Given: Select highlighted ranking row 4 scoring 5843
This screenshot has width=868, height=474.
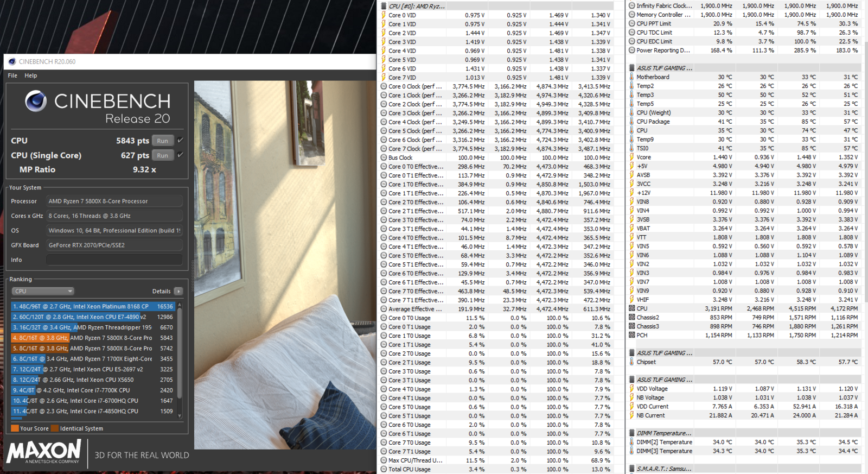Looking at the screenshot, I should (93, 338).
